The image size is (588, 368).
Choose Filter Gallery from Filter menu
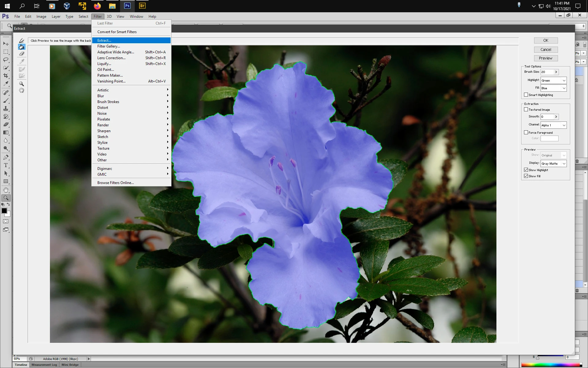pos(109,46)
